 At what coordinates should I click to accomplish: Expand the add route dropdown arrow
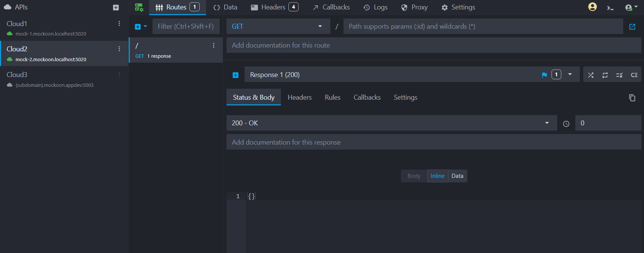145,26
